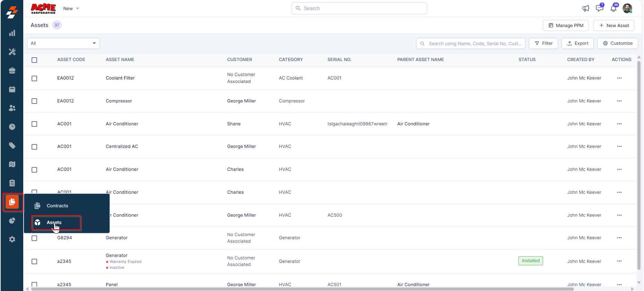Toggle the select-all checkbox in table header
Image resolution: width=644 pixels, height=291 pixels.
point(34,60)
